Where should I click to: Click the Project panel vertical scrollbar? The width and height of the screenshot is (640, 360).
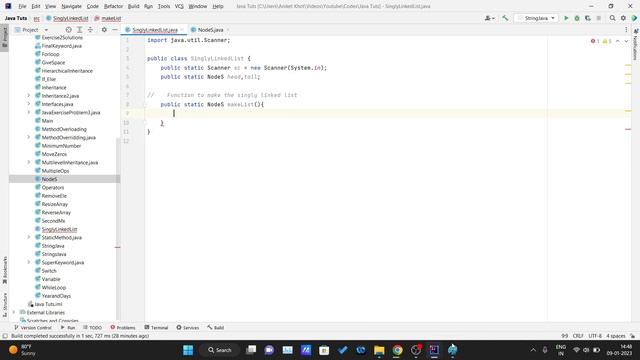(118, 229)
